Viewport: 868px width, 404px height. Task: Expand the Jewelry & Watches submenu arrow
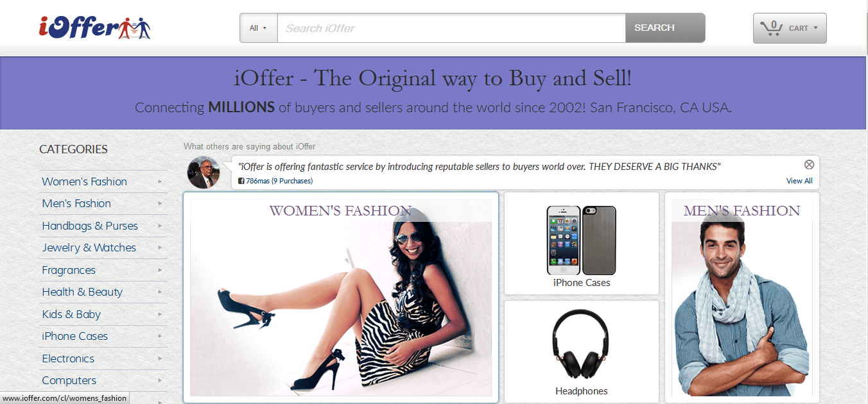160,248
